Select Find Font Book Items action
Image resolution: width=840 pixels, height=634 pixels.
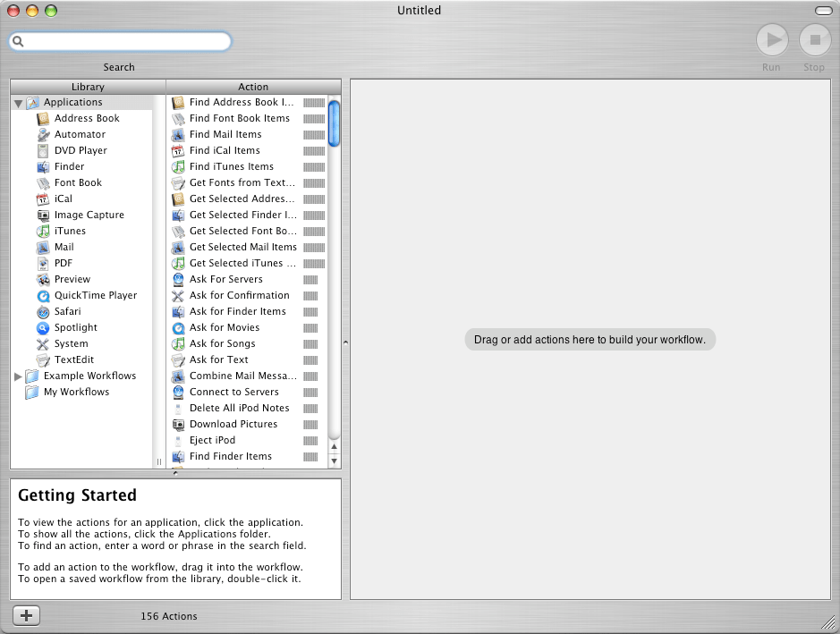pos(248,118)
